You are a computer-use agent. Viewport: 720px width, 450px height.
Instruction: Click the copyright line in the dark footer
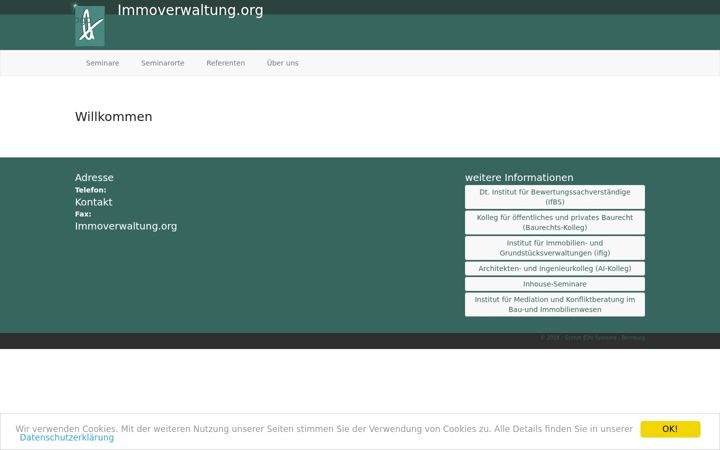click(x=592, y=338)
